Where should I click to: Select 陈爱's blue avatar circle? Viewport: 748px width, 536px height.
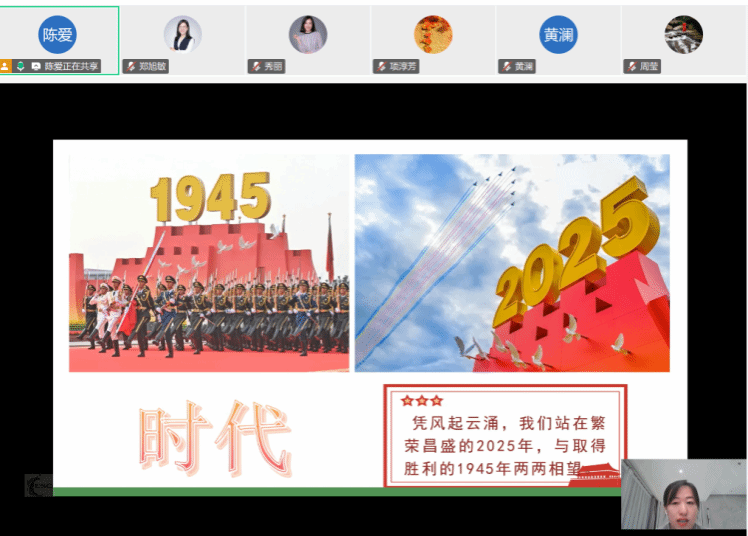click(x=58, y=34)
